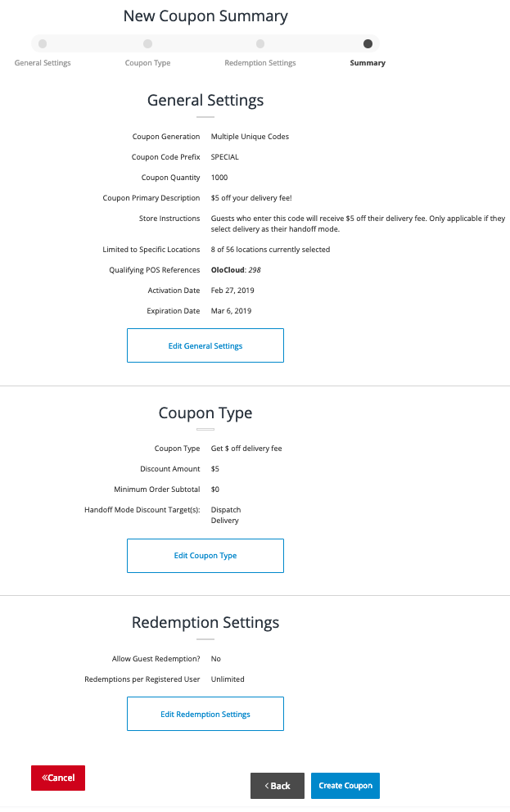Click the left chevron inside the Back button
Viewport: 510px width, 812px height.
tap(266, 786)
